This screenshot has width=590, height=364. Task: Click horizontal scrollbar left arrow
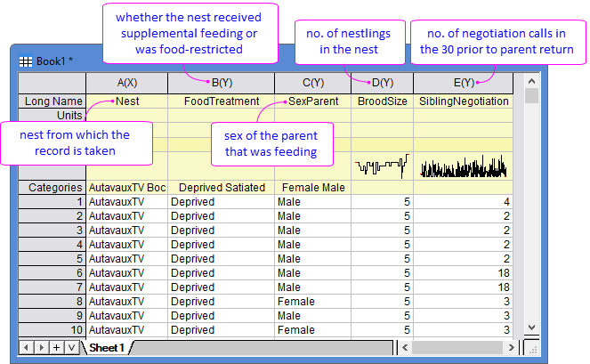pyautogui.click(x=405, y=347)
